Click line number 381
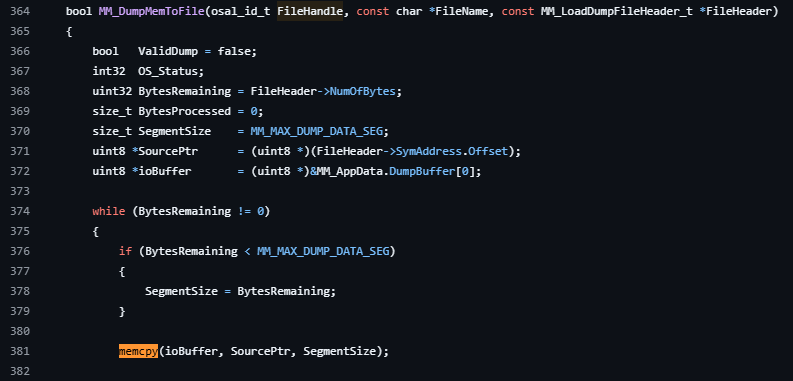 19,351
